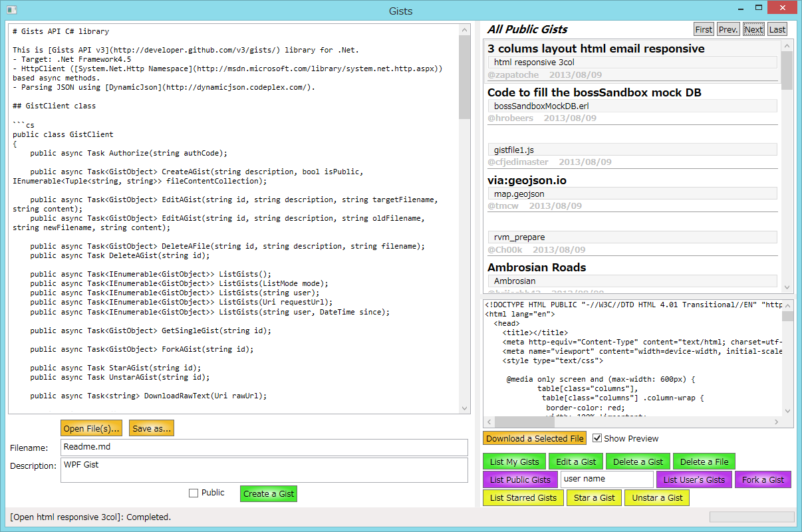Click the user name input field

[x=607, y=479]
